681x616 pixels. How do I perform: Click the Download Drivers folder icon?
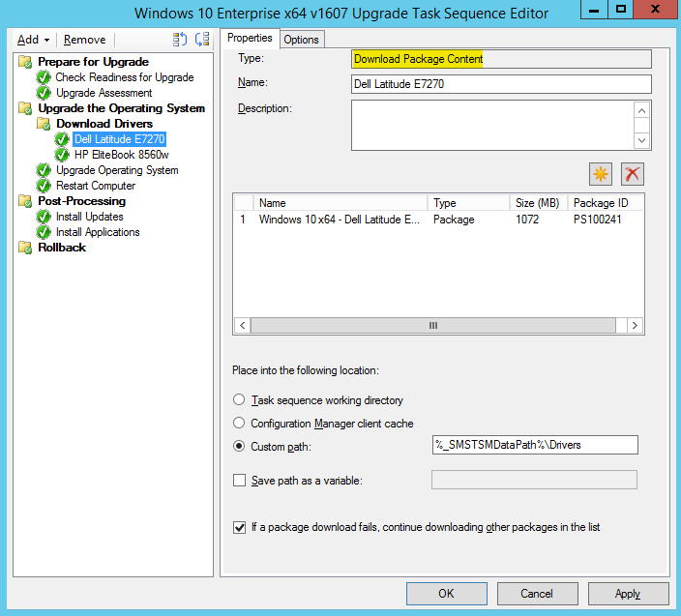(x=44, y=124)
